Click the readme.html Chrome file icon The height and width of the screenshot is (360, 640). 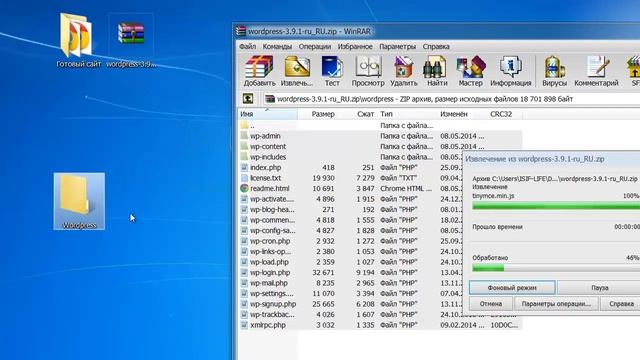(244, 188)
